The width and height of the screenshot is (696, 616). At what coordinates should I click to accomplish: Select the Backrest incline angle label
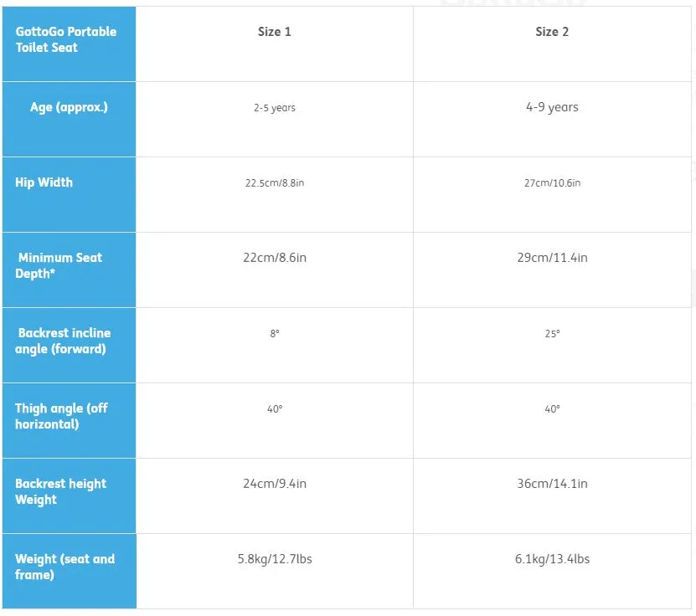63,341
